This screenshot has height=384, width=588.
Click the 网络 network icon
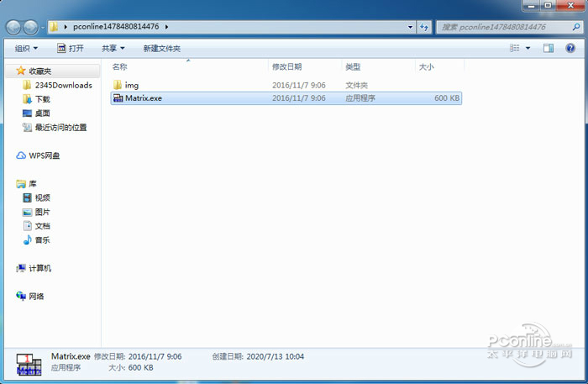coord(21,296)
